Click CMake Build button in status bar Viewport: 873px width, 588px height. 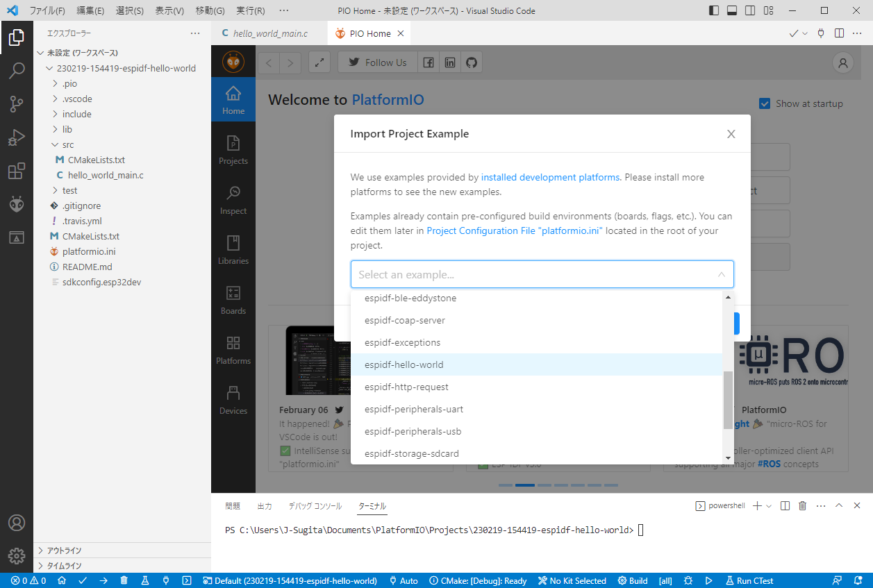[x=633, y=580]
